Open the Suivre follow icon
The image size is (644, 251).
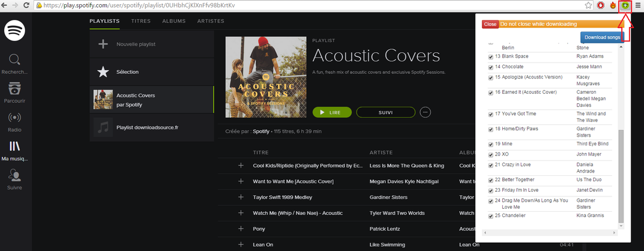[15, 176]
